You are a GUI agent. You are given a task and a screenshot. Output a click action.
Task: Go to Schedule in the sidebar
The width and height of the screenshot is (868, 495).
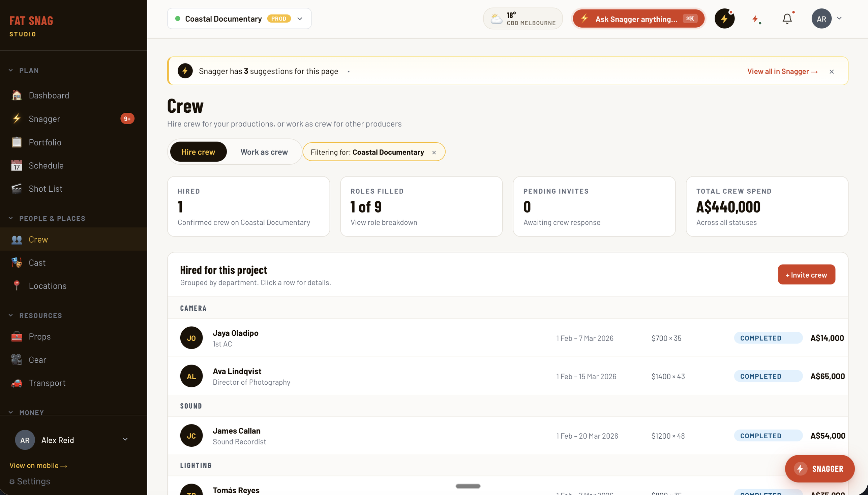[73, 165]
